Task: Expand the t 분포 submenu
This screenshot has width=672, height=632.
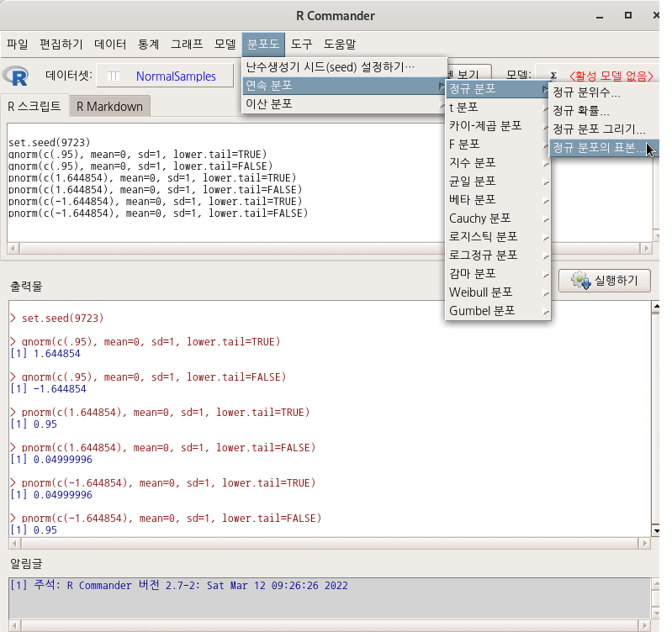Action: click(x=498, y=107)
